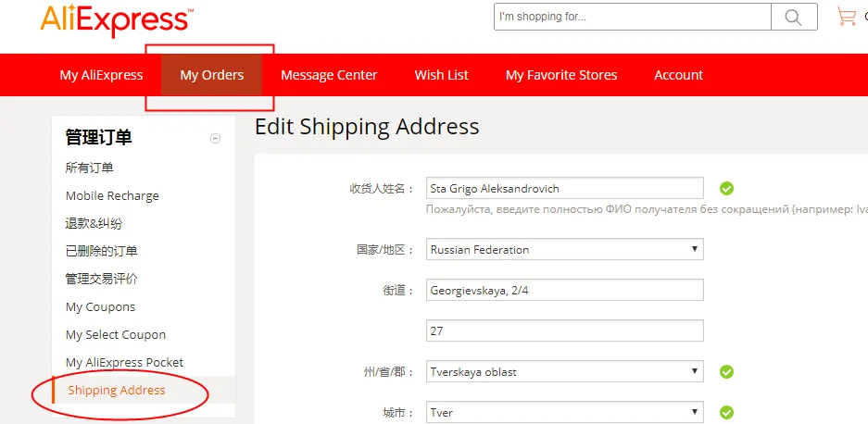Click the recipient name field

point(565,188)
